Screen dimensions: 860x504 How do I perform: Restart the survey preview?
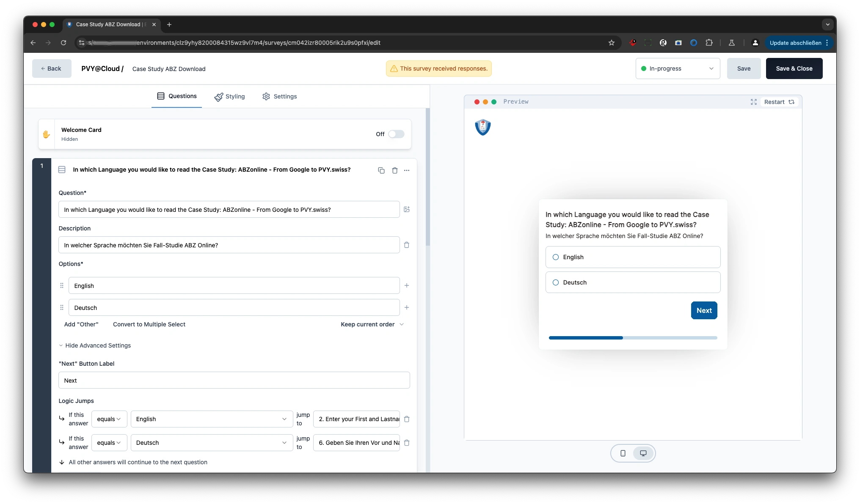[779, 102]
